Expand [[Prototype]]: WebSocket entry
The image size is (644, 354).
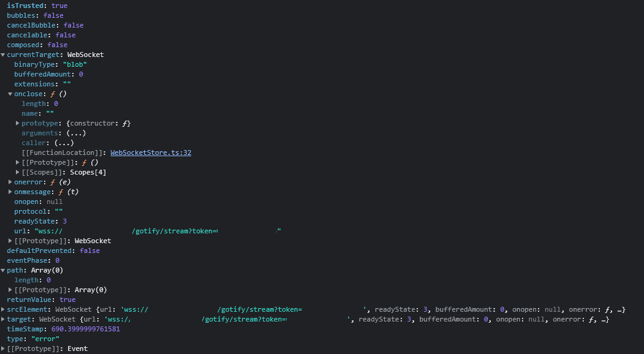pos(9,241)
